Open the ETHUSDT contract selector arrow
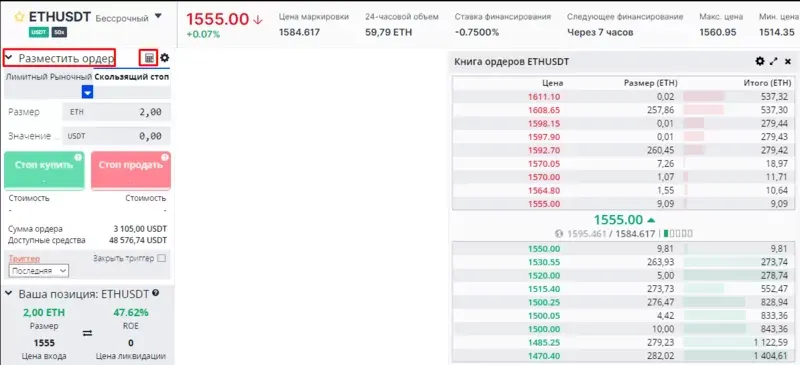800x365 pixels. pyautogui.click(x=158, y=16)
